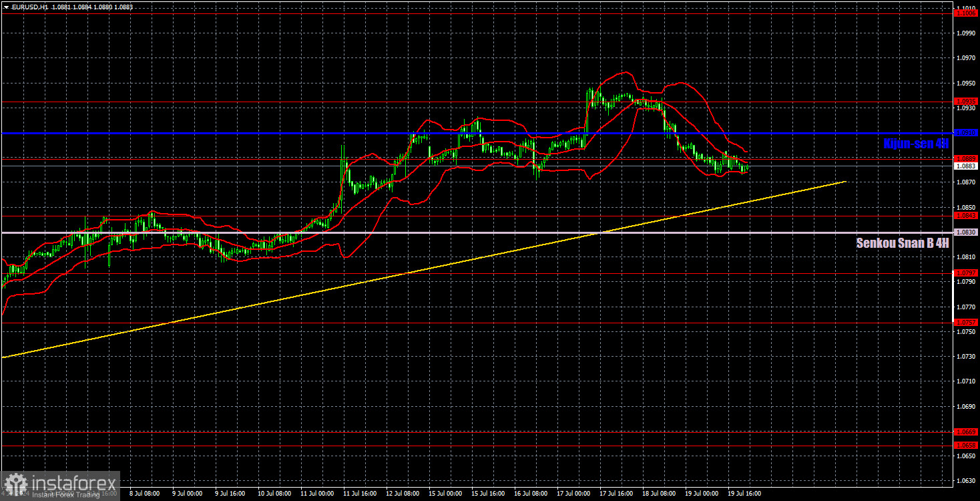Viewport: 980px width, 501px height.
Task: Click the 15 Jul 00:00 time label
Action: tap(445, 494)
